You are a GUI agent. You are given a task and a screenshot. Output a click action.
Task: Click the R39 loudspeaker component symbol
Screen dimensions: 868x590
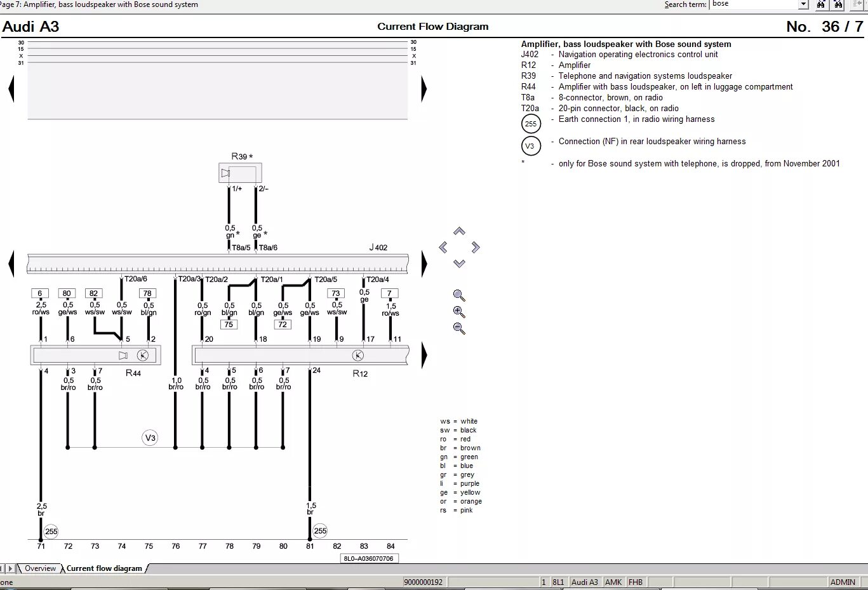pyautogui.click(x=240, y=173)
